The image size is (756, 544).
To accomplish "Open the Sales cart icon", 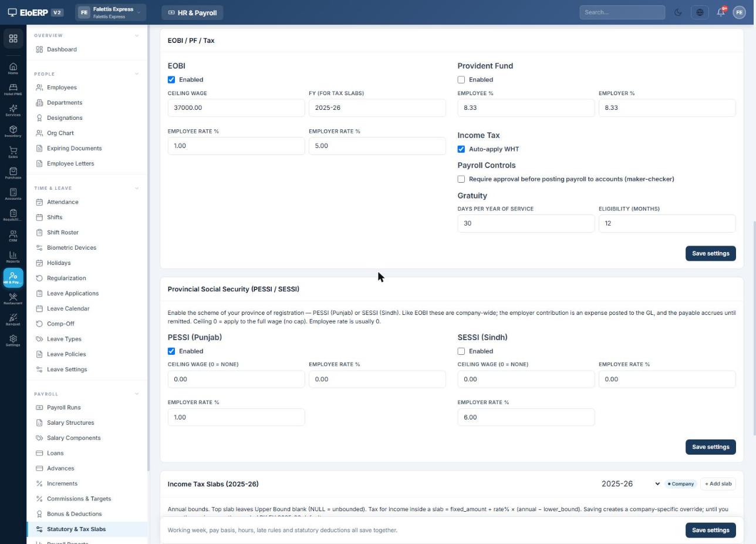I will (x=13, y=153).
